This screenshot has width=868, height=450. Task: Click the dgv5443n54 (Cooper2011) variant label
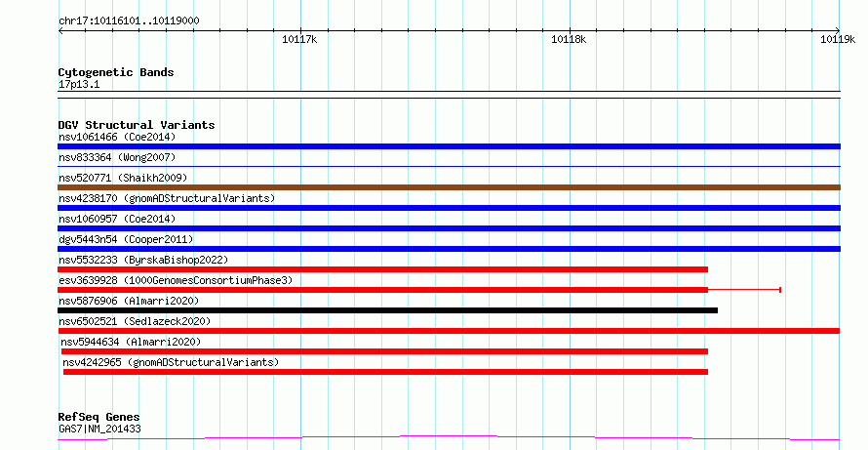[126, 239]
